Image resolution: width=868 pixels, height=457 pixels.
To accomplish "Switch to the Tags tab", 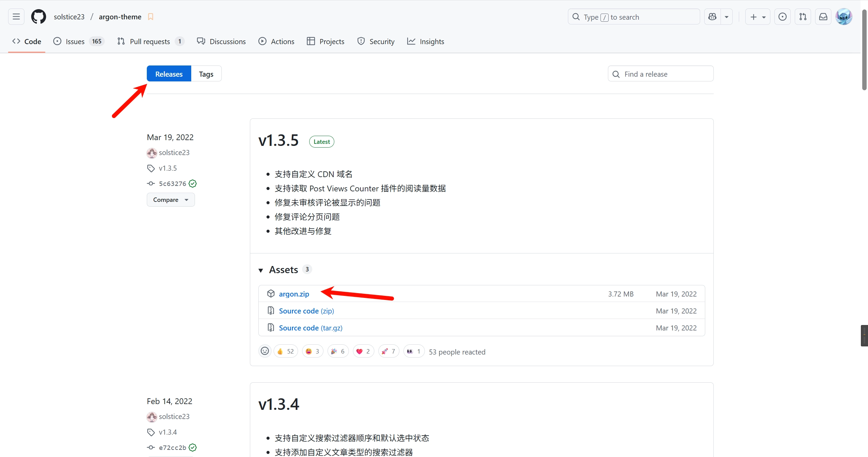I will [x=206, y=74].
